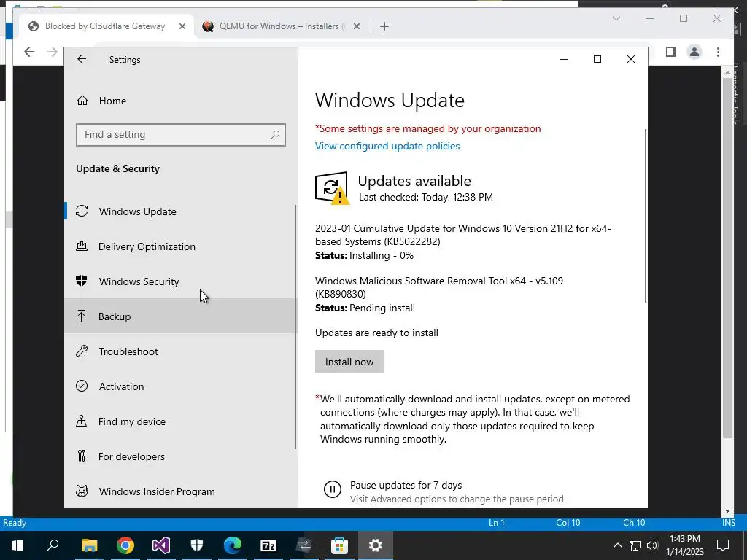The height and width of the screenshot is (560, 747).
Task: Click the Troubleshoot wrench icon
Action: [x=82, y=351]
